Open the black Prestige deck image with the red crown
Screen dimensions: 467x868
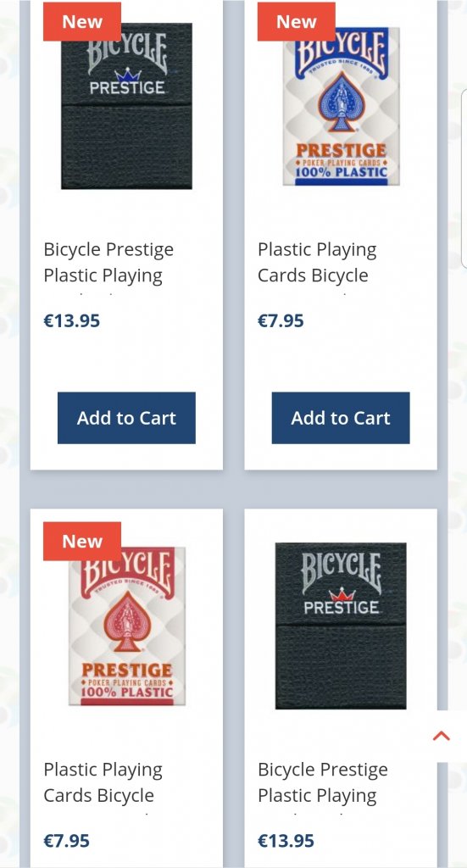point(341,626)
